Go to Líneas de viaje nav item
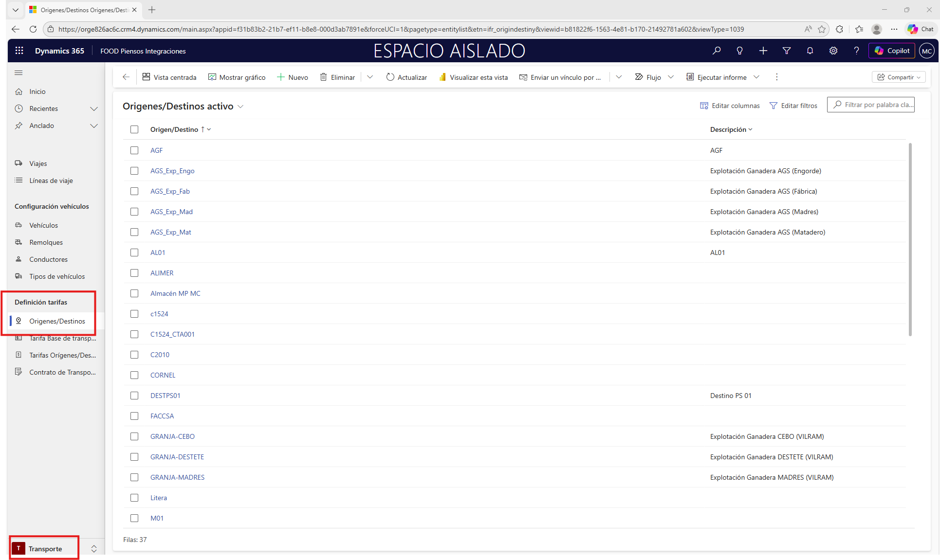 (51, 181)
